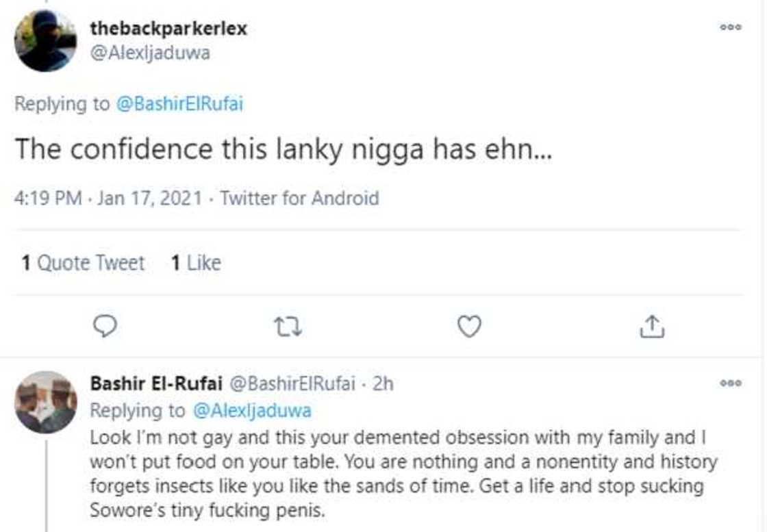The height and width of the screenshot is (532, 767).
Task: Click the share upload icon
Action: [x=651, y=327]
